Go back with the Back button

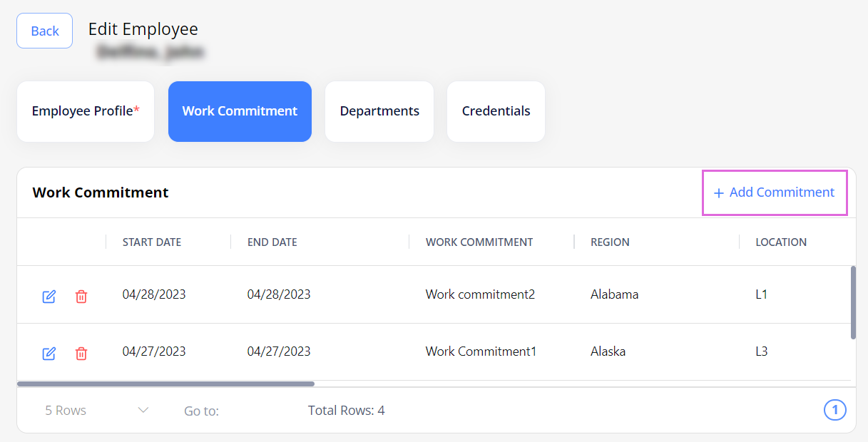pyautogui.click(x=45, y=31)
